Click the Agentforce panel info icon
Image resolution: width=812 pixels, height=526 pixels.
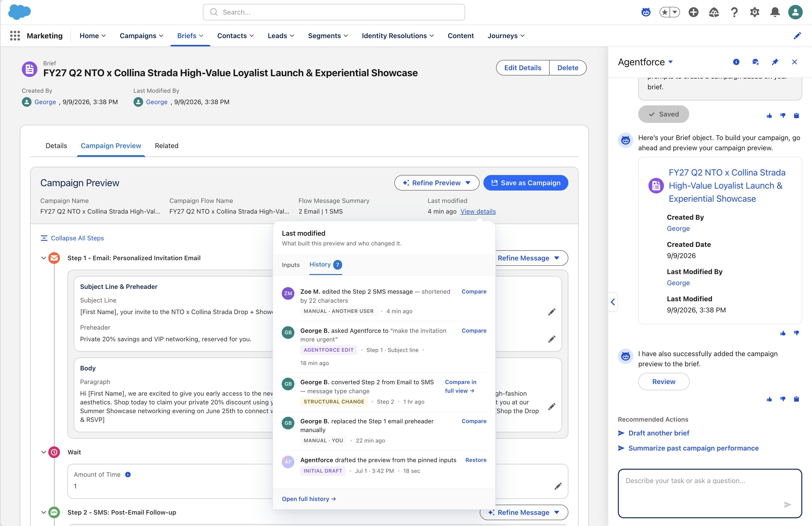(736, 62)
